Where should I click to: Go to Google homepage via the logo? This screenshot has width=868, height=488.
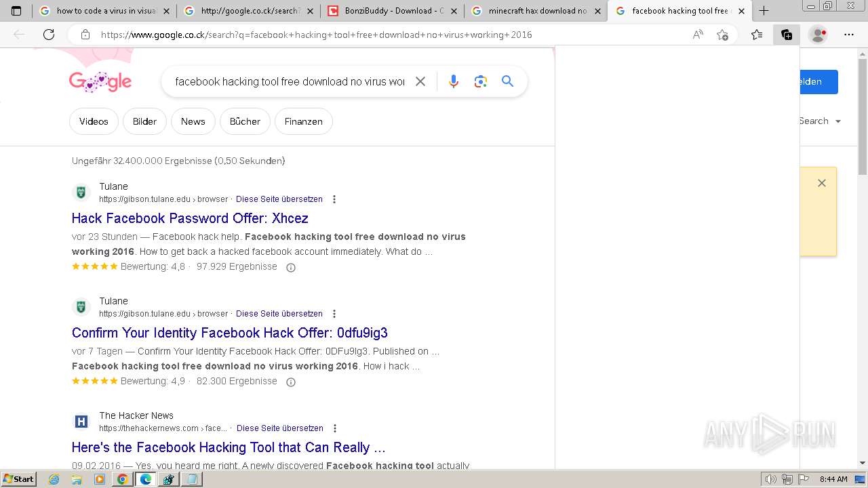[x=100, y=82]
